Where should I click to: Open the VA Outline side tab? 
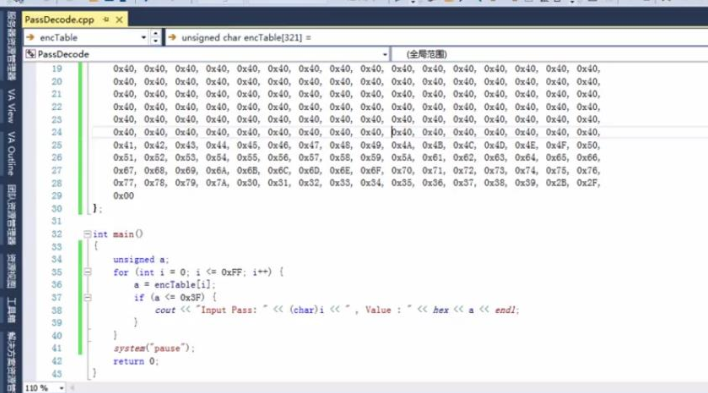(12, 154)
